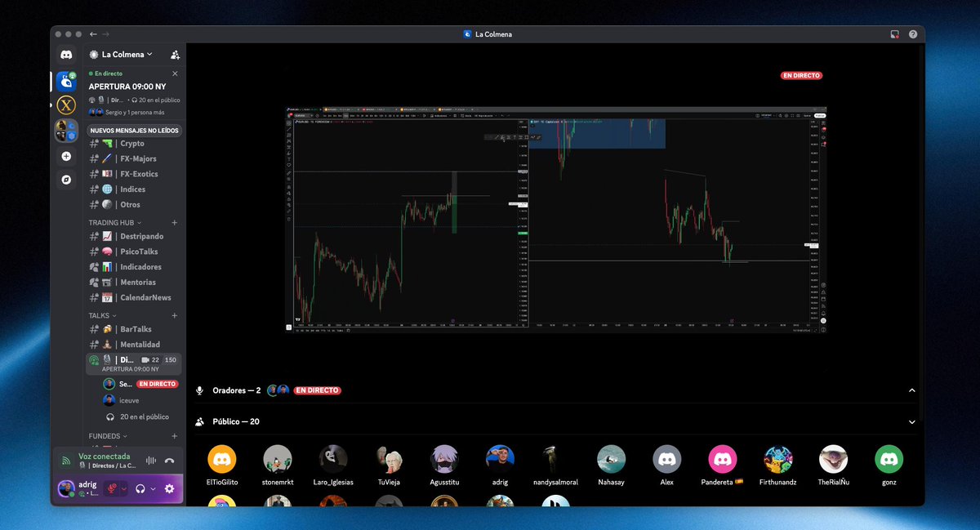Click iceuve speaker in channel list
This screenshot has height=530, width=980.
pyautogui.click(x=140, y=400)
